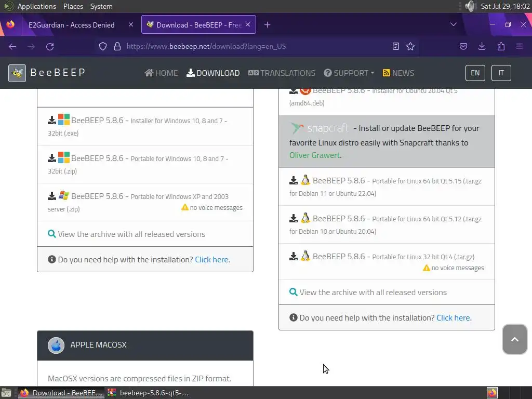Open the System menu

(x=101, y=6)
